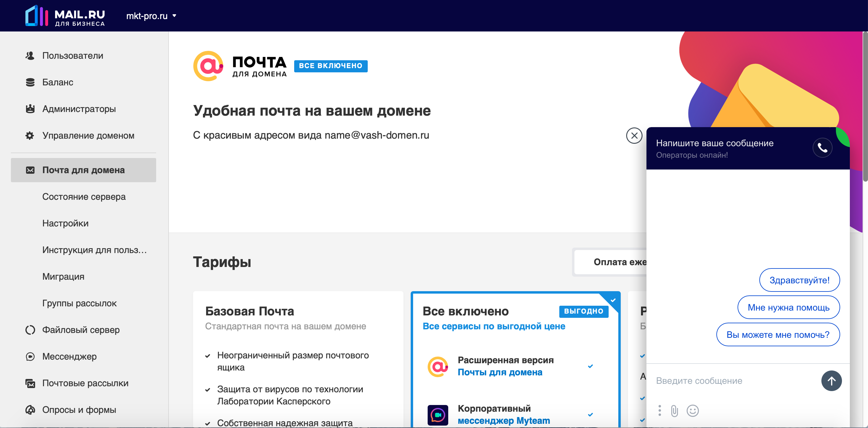Viewport: 868px width, 428px height.
Task: Click the Тарифы heading
Action: [222, 262]
